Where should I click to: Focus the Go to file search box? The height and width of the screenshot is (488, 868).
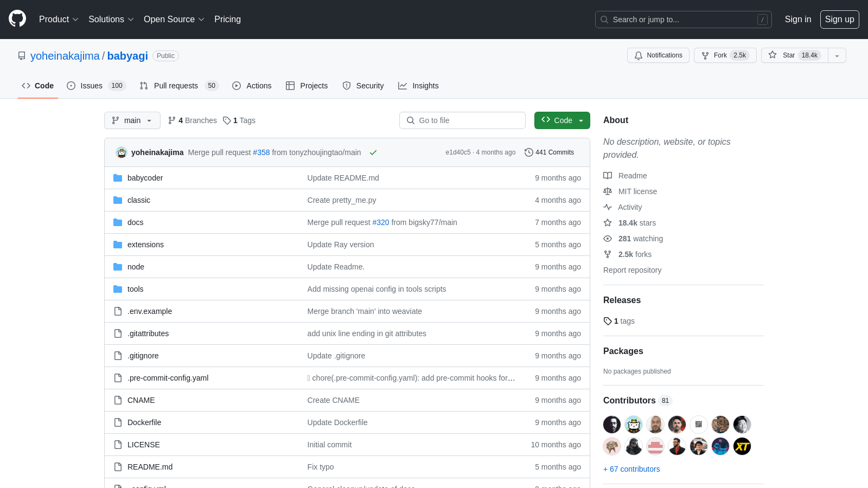[x=462, y=120]
